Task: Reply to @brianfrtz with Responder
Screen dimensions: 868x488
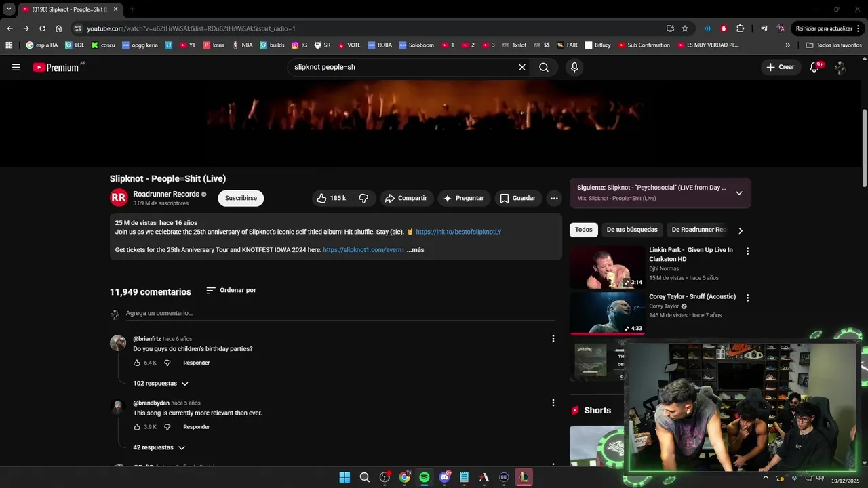Action: pyautogui.click(x=197, y=363)
